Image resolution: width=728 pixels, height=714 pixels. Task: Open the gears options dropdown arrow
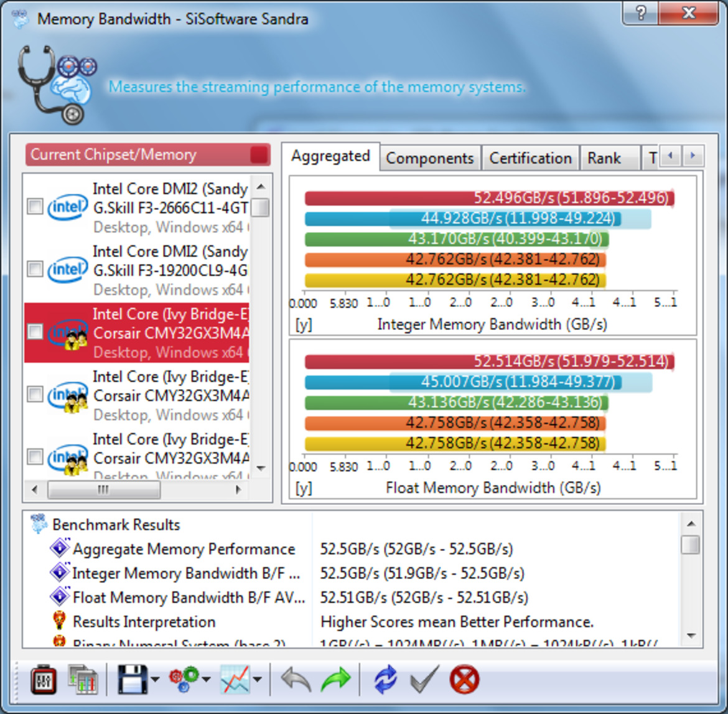coord(207,680)
